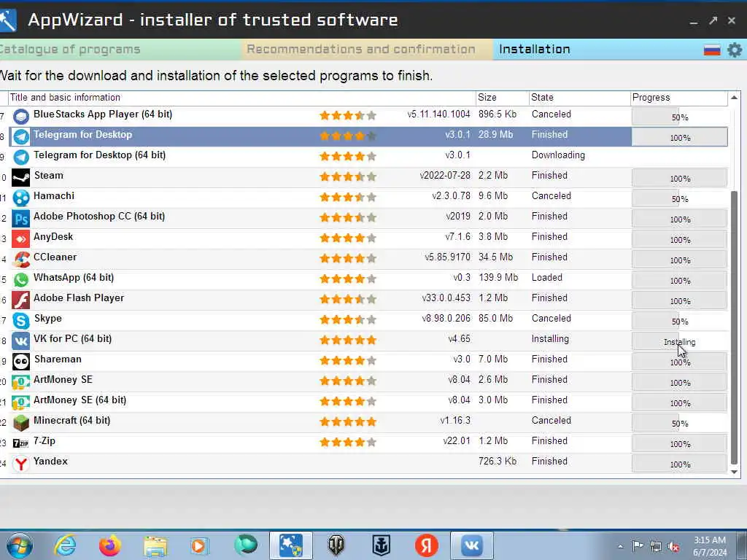Click the Minecraft block icon

(x=21, y=424)
